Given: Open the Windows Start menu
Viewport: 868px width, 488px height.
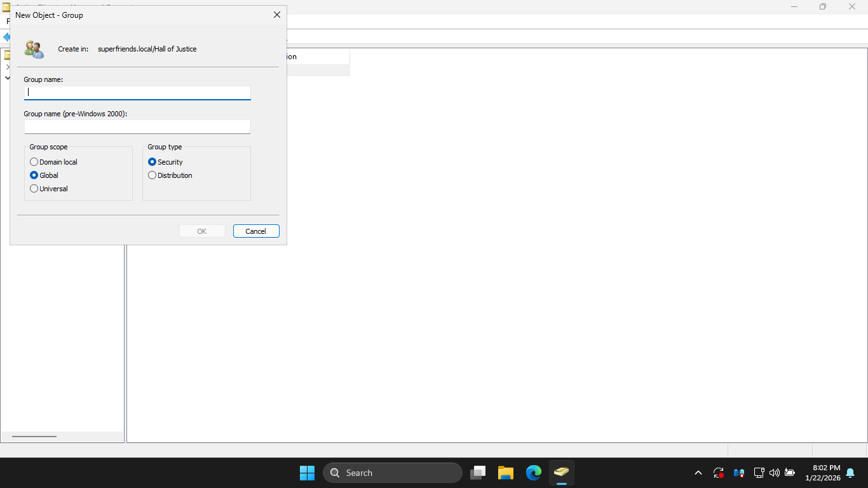Looking at the screenshot, I should coord(307,473).
